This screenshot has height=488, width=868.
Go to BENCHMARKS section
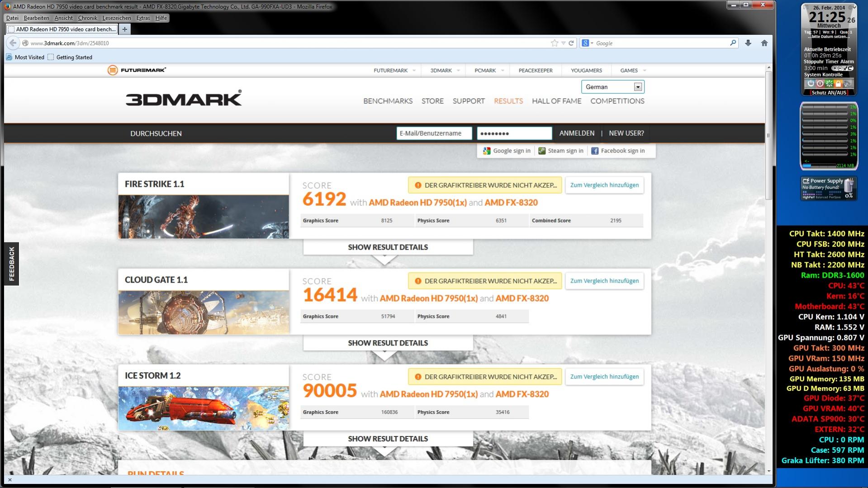(388, 101)
